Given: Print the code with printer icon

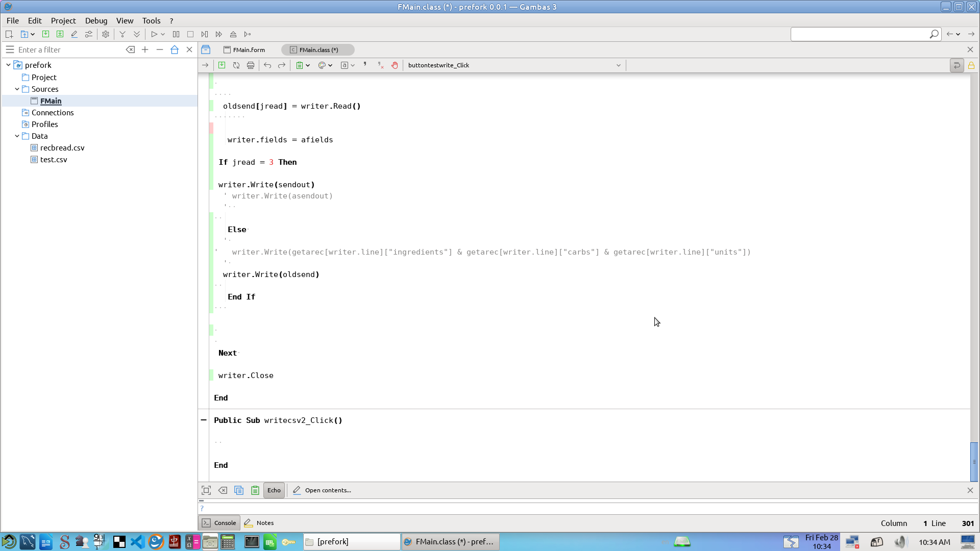Looking at the screenshot, I should tap(251, 65).
